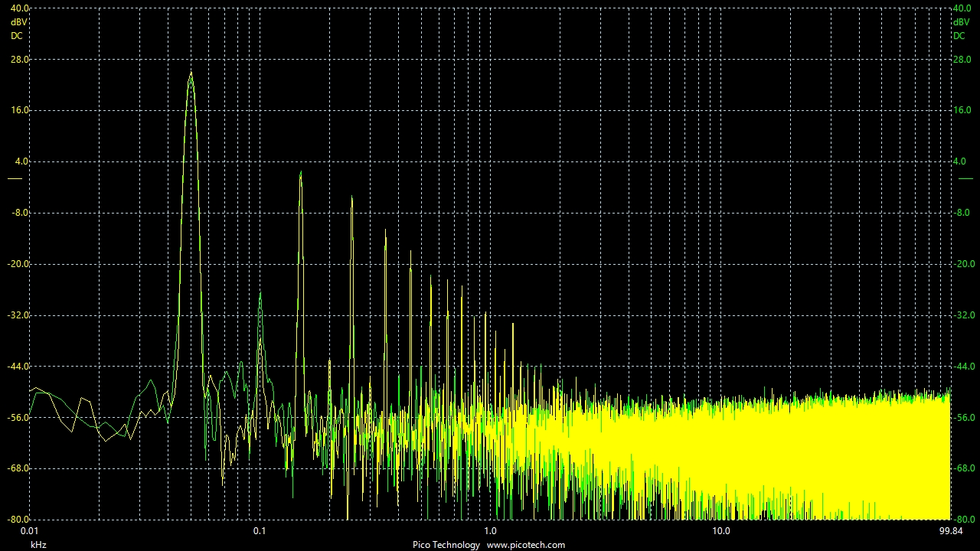Click the yellow -20.0 axis value

(19, 264)
